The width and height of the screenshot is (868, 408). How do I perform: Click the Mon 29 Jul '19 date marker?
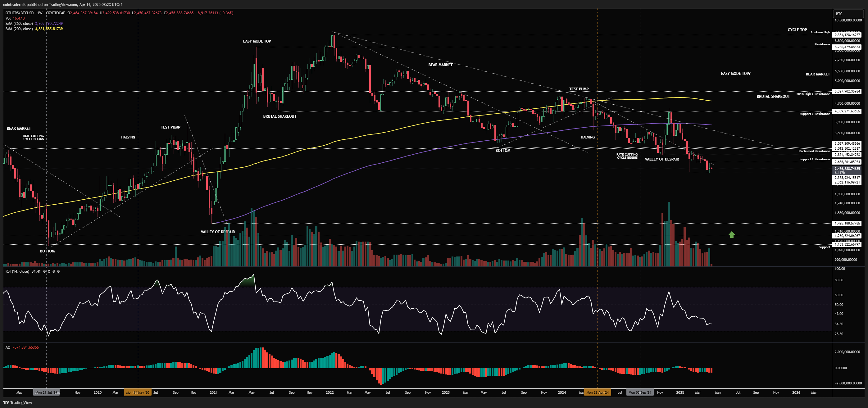click(47, 392)
